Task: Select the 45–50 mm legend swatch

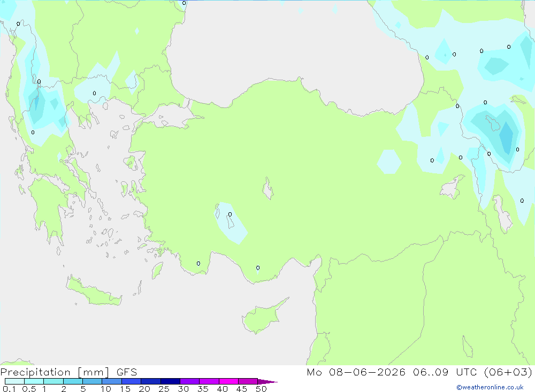Action: tap(248, 381)
